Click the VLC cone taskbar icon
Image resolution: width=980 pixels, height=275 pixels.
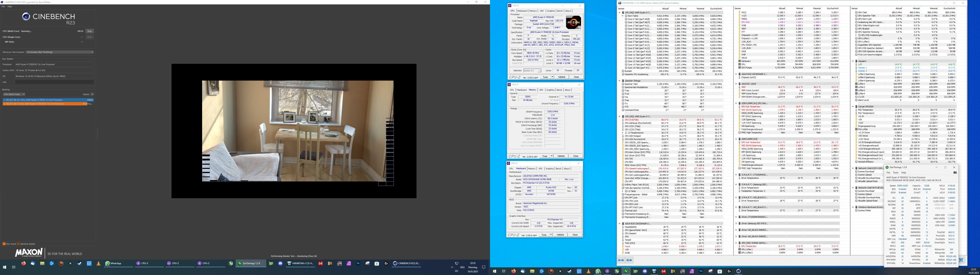(x=99, y=263)
